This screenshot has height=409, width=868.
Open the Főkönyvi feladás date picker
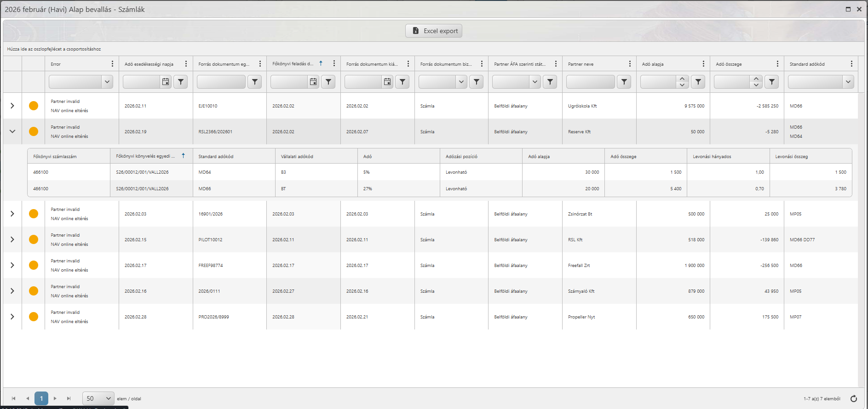(x=313, y=82)
